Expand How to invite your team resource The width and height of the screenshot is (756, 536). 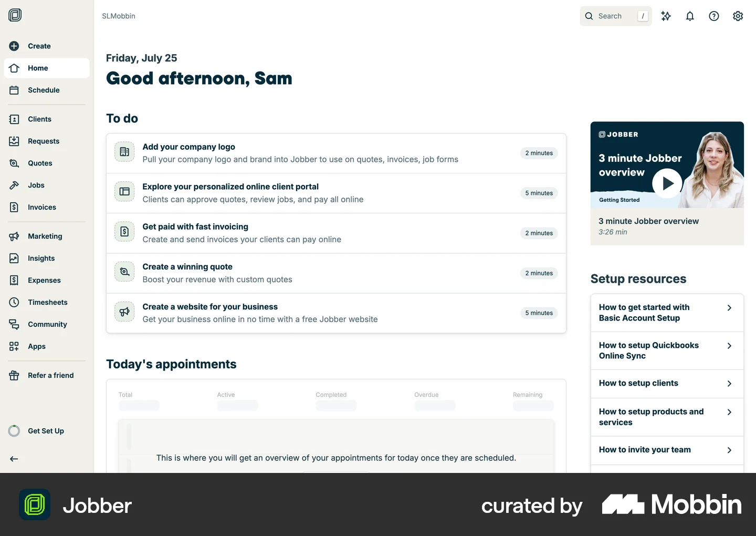[667, 450]
